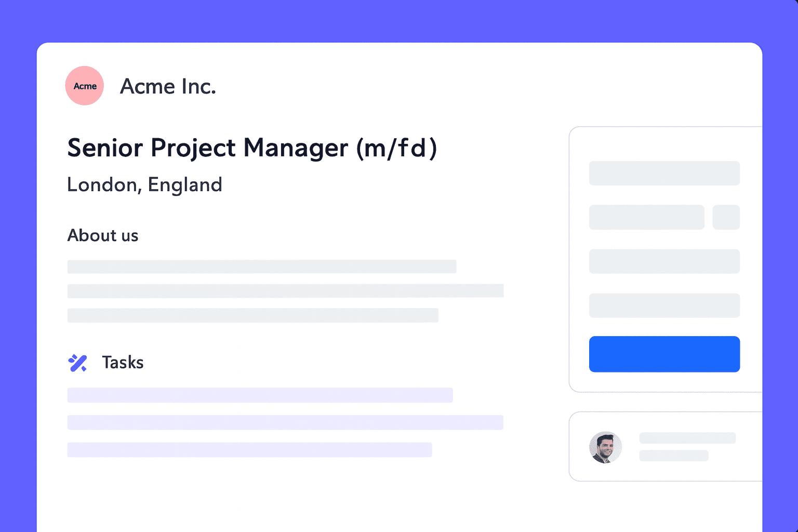Click the longest grey line under About us
This screenshot has height=532, width=798.
click(285, 291)
